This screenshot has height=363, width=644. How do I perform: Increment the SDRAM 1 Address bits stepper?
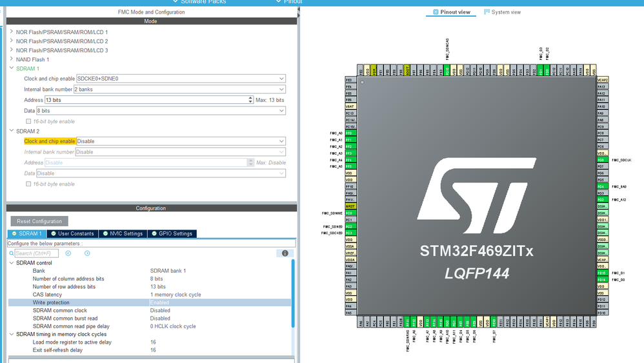pyautogui.click(x=250, y=98)
